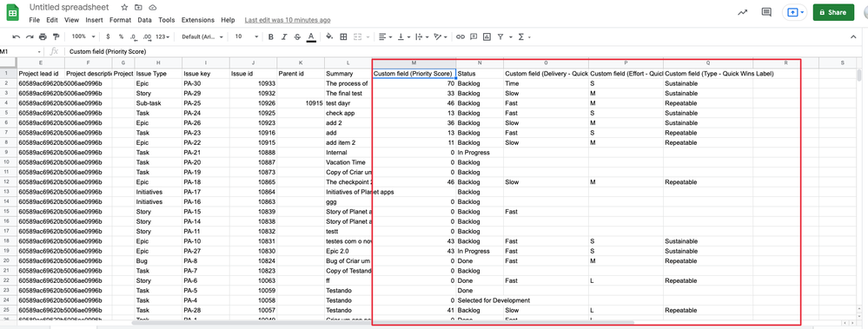Open the zoom 100% dropdown

coord(83,36)
